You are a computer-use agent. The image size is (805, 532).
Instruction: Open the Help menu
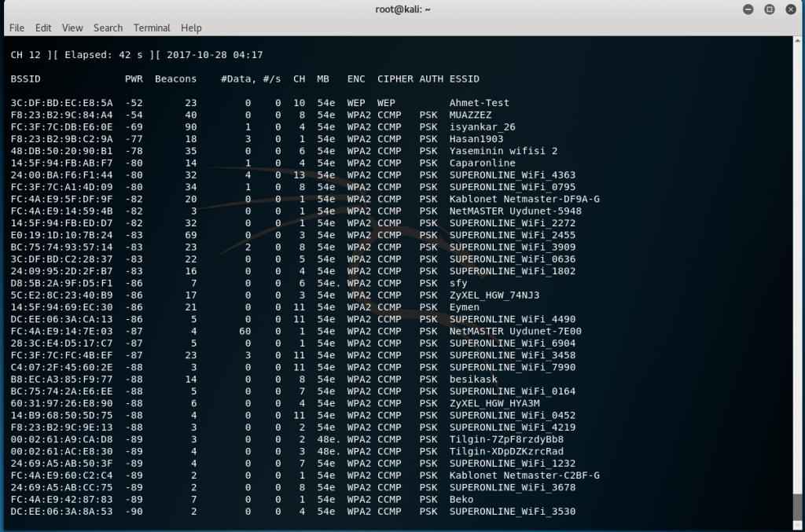[x=191, y=28]
